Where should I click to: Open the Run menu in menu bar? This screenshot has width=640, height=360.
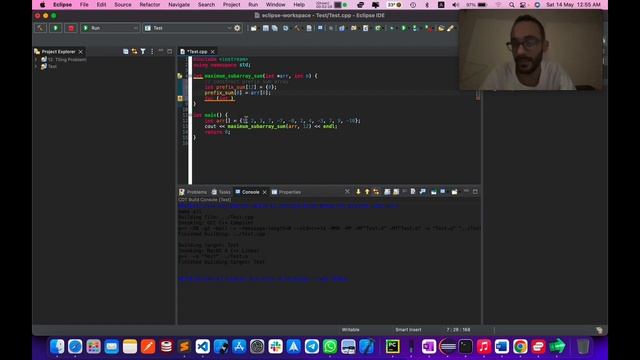tap(253, 4)
